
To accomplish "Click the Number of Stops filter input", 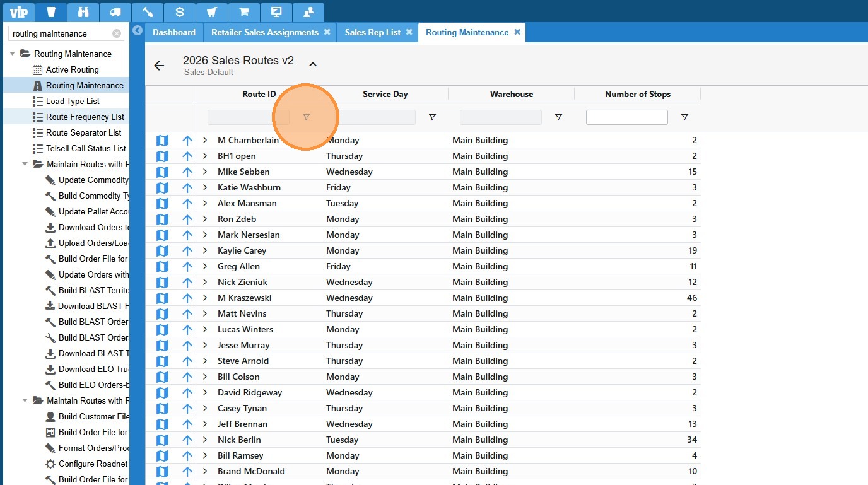I will tap(626, 117).
